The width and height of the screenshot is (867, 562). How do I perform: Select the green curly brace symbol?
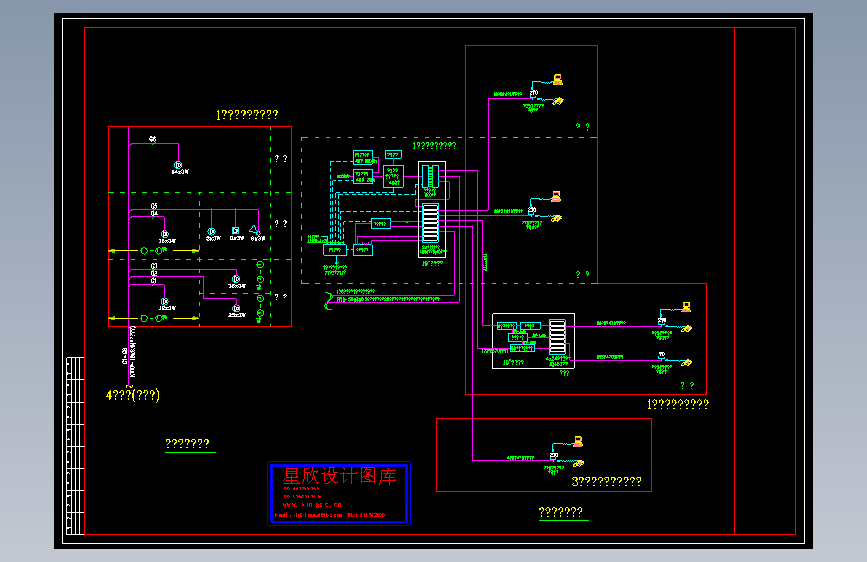(328, 301)
